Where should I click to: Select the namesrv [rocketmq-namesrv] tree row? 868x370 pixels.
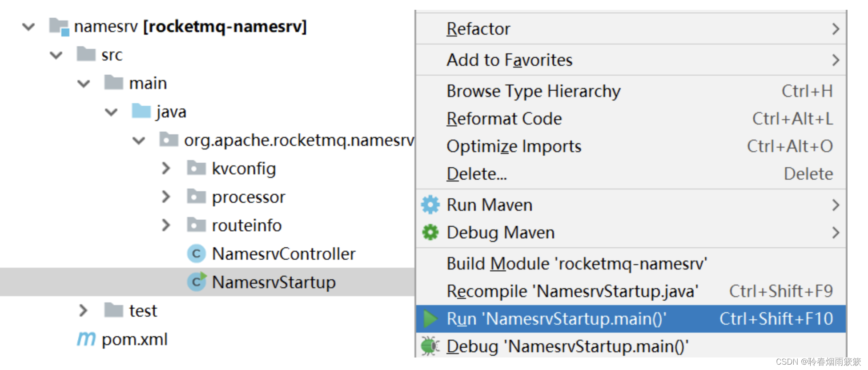(x=207, y=27)
